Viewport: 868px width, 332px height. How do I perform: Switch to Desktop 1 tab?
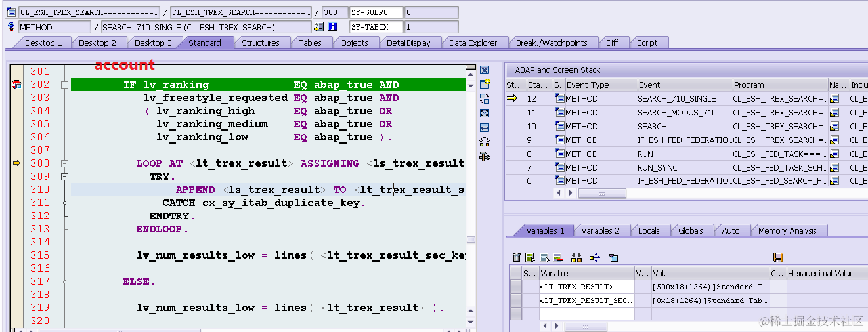[43, 43]
